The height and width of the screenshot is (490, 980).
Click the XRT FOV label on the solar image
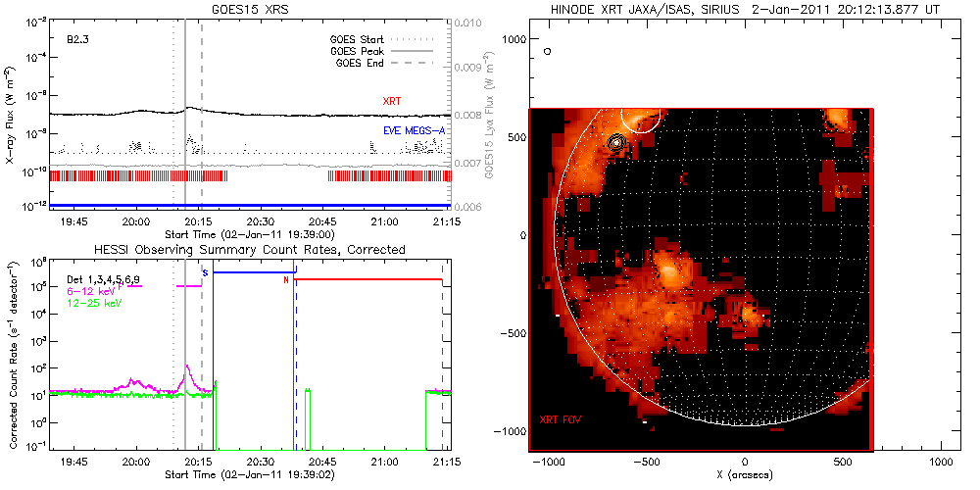563,419
